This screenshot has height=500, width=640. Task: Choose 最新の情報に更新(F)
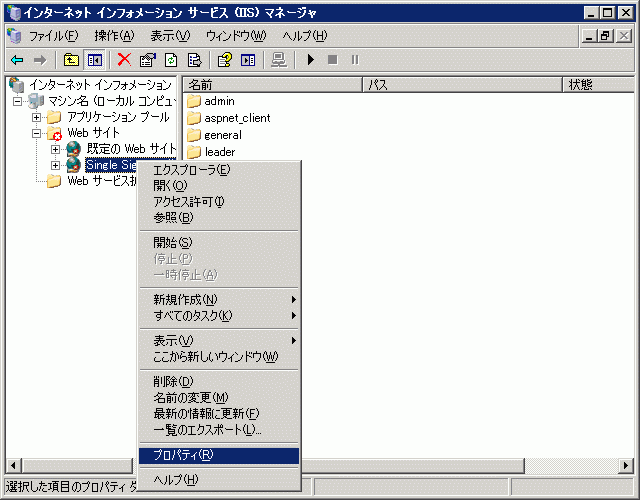point(219,414)
